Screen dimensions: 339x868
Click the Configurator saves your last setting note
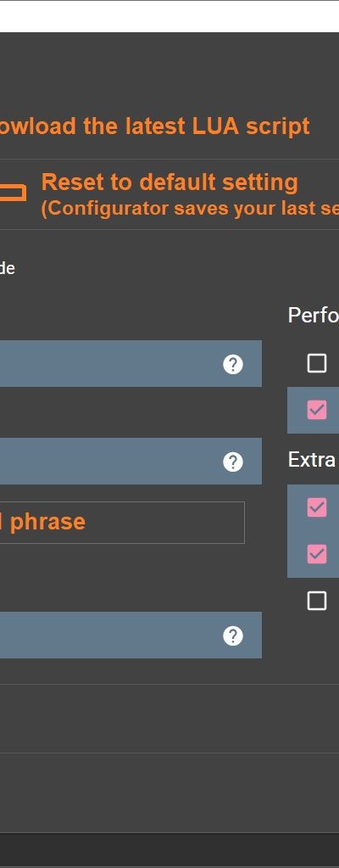[190, 209]
